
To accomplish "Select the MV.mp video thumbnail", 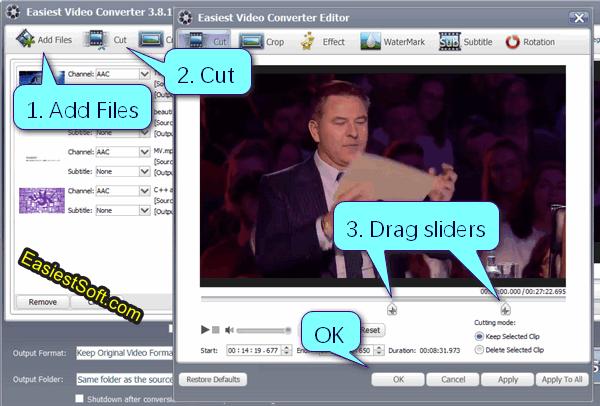I will pos(42,159).
